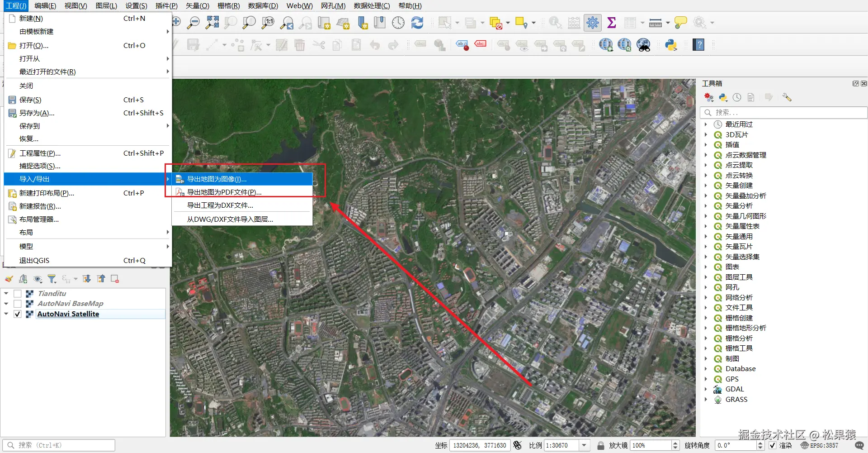This screenshot has height=453, width=868.
Task: Expand the 栅格分析 toolbox group
Action: [705, 338]
